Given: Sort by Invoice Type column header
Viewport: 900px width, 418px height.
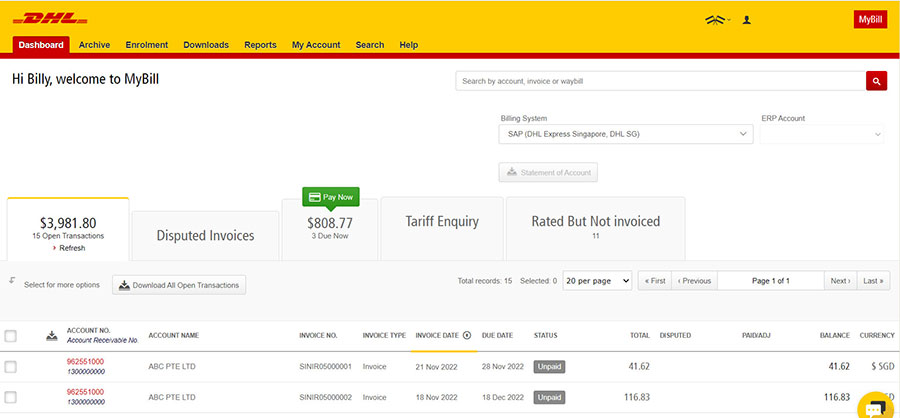Looking at the screenshot, I should coord(384,335).
